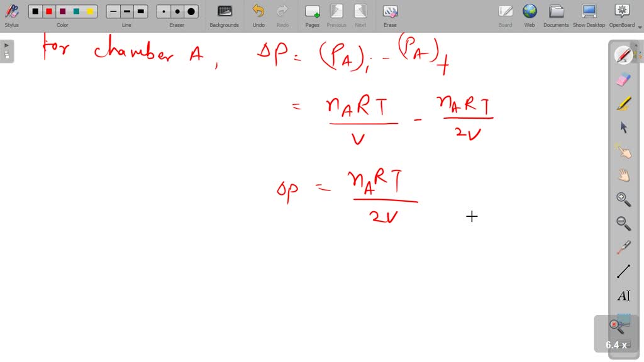Select the arrow Selector tool
Viewport: 644px width, 362px height.
623,127
